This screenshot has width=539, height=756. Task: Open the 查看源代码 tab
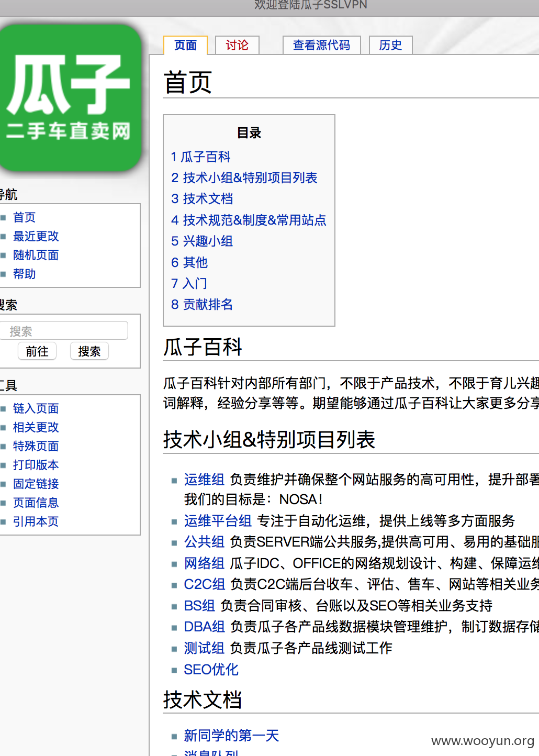321,45
